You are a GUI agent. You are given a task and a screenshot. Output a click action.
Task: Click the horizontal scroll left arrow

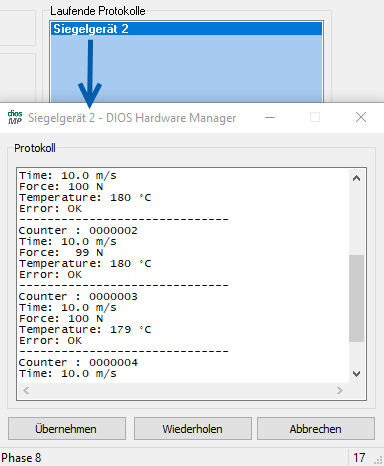pyautogui.click(x=26, y=390)
